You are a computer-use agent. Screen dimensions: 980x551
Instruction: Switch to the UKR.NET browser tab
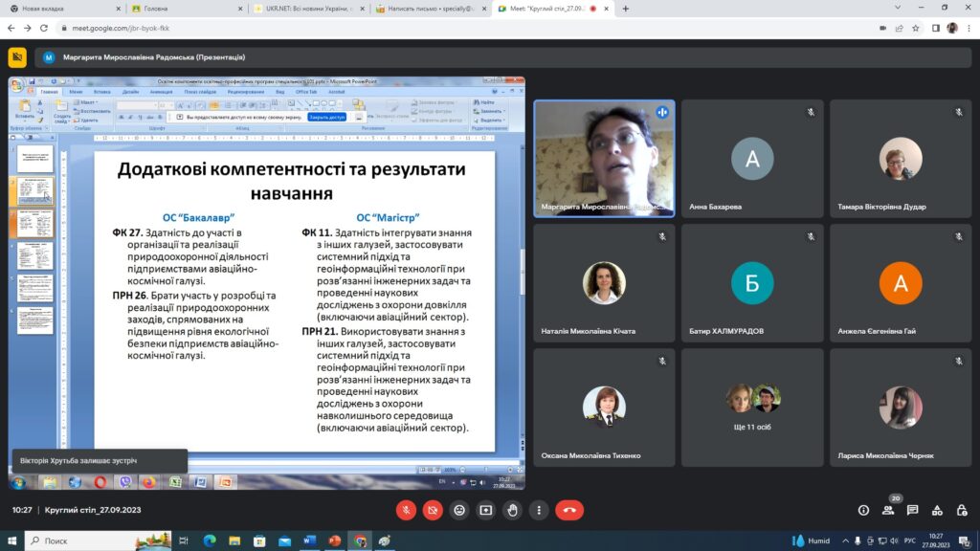tap(304, 9)
